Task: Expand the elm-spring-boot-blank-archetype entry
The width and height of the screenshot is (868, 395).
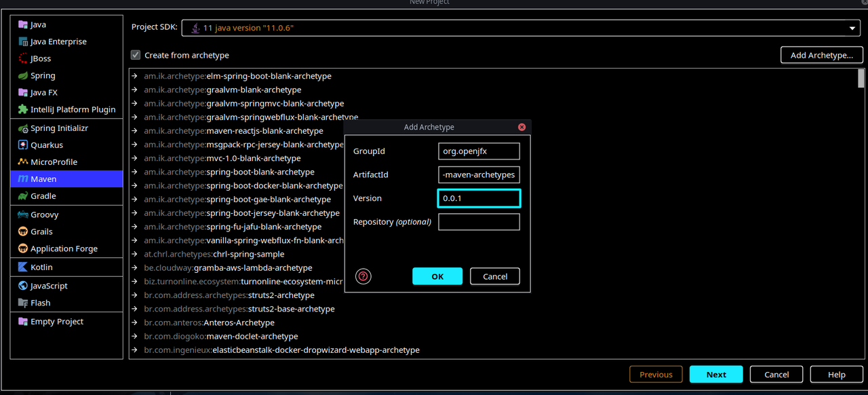Action: (135, 76)
